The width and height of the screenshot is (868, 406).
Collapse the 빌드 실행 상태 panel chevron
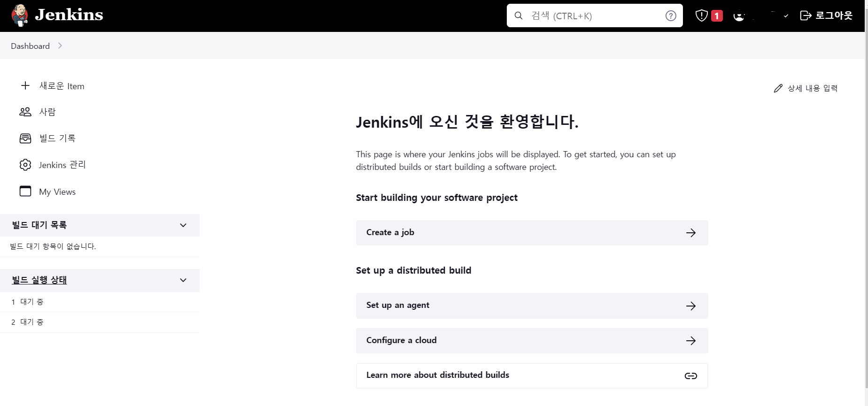point(183,280)
